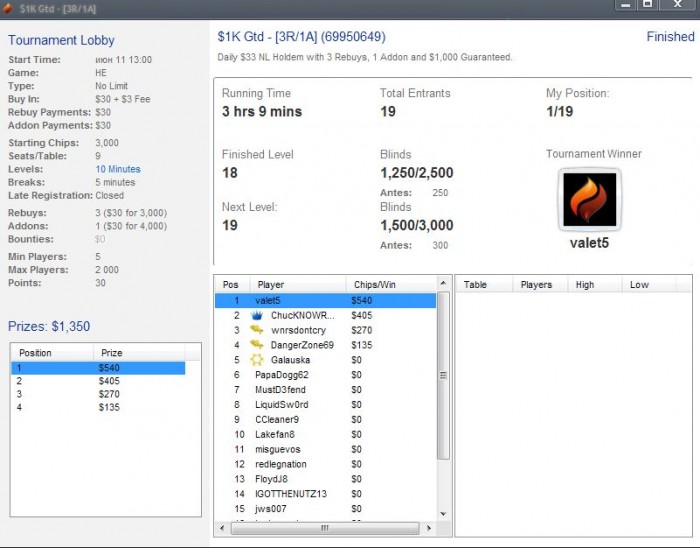Click the Players column header in tables list
This screenshot has height=548, width=700.
[x=540, y=285]
